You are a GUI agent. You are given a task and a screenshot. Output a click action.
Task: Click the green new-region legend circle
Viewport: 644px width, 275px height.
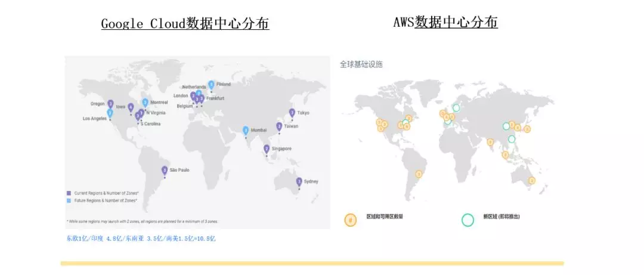467,220
